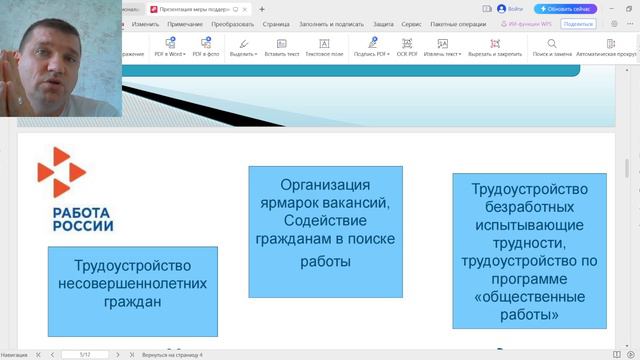
Task: Click the Трудоустройство несовершеннолетних граждан box
Action: [x=133, y=291]
